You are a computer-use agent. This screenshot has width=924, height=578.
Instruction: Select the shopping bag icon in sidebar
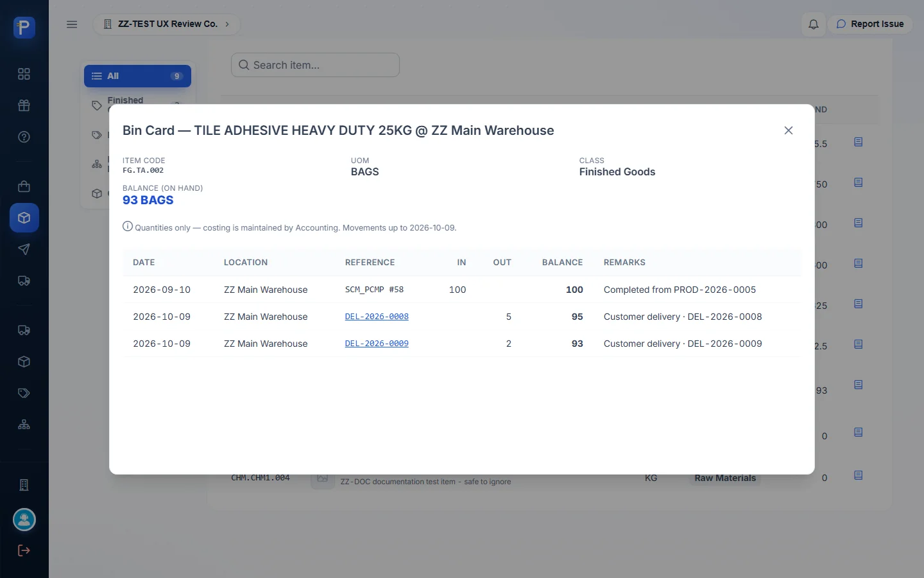[x=24, y=186]
